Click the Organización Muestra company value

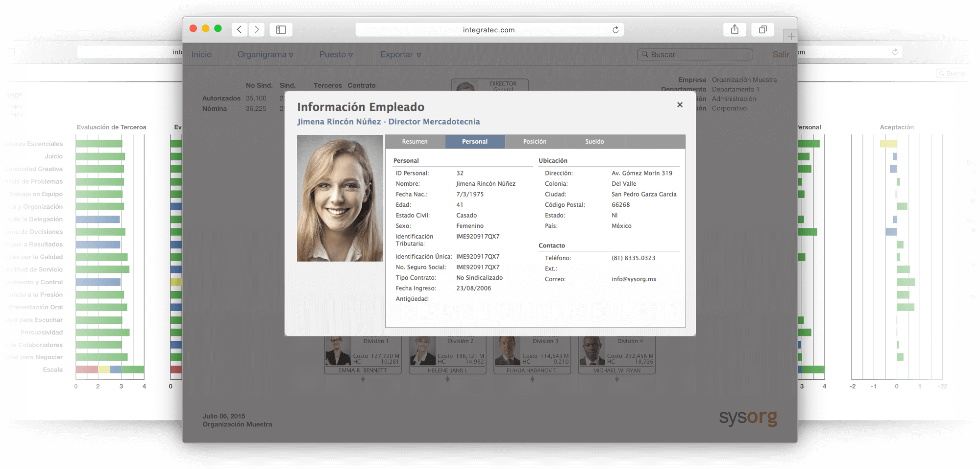(744, 80)
